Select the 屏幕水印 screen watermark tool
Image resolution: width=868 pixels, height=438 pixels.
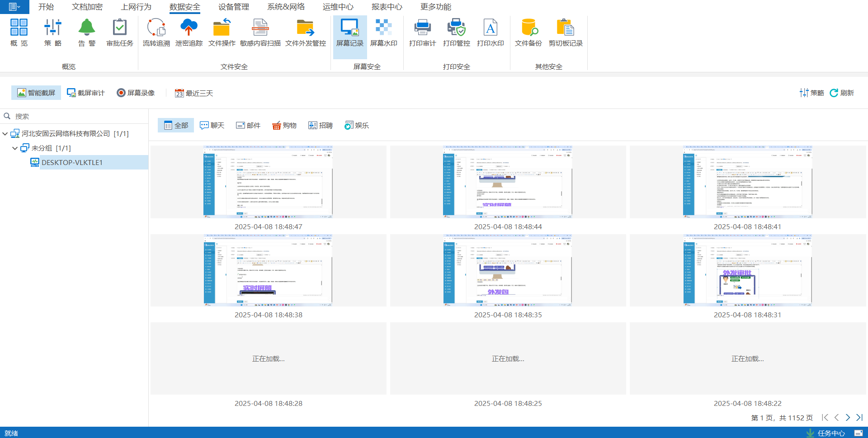click(383, 33)
